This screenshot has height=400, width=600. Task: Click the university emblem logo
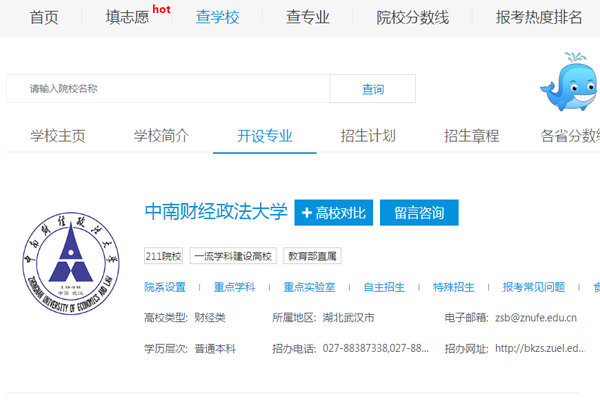click(71, 264)
